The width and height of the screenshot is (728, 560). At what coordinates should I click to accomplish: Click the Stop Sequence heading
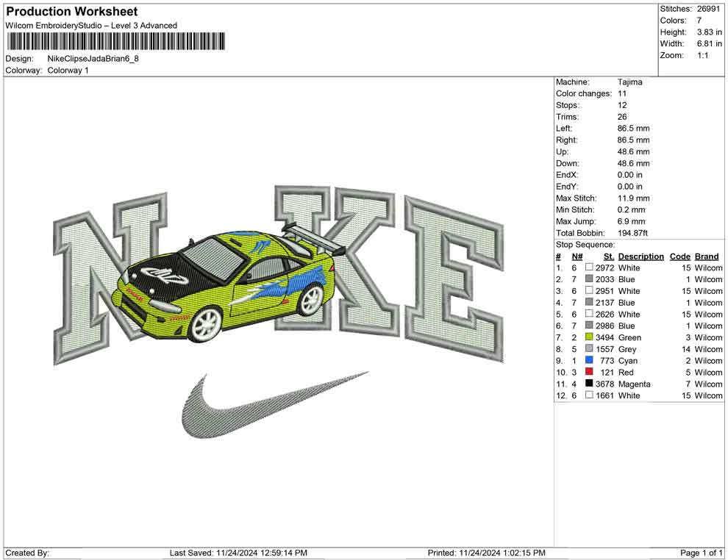click(585, 245)
